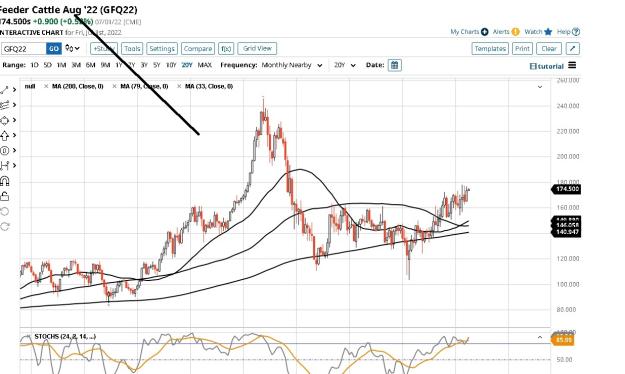Select the up arrow annotation tool
This screenshot has height=374, width=625.
[4, 136]
